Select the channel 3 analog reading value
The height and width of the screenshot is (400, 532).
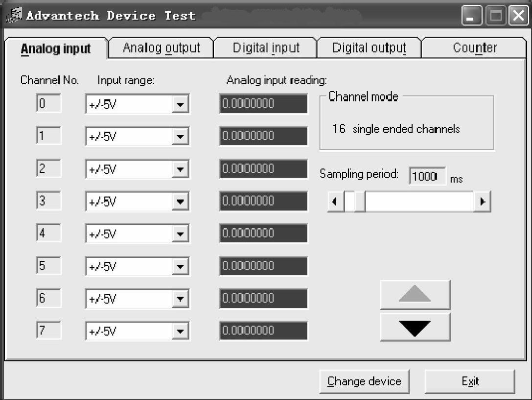[263, 201]
